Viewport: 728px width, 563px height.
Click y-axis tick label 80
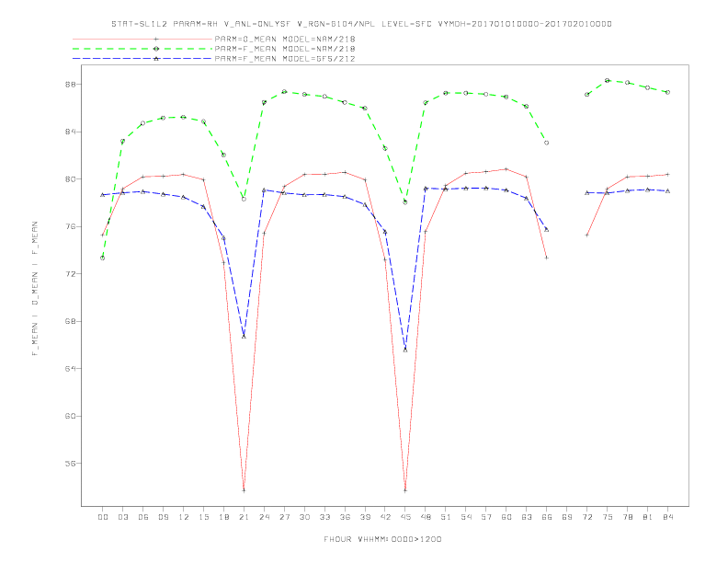coord(70,179)
